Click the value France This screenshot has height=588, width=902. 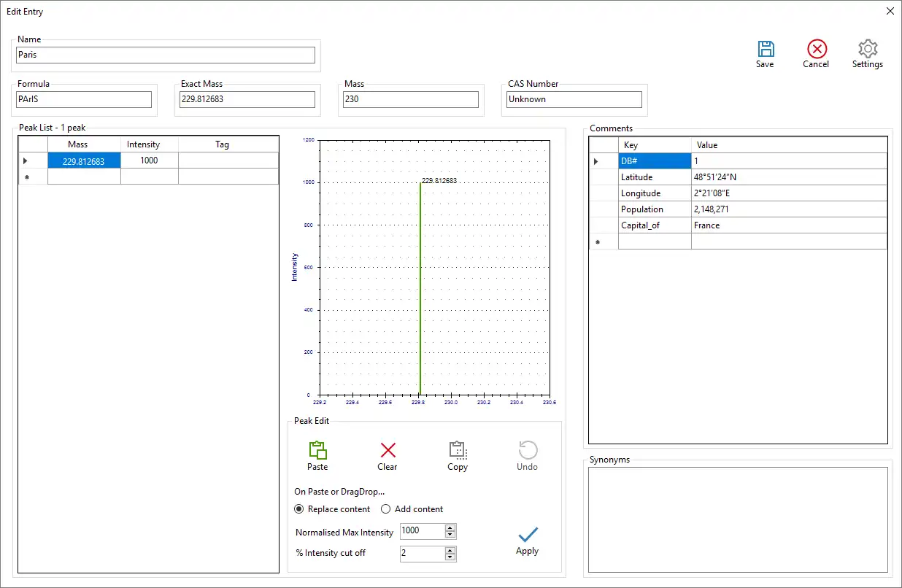[789, 225]
